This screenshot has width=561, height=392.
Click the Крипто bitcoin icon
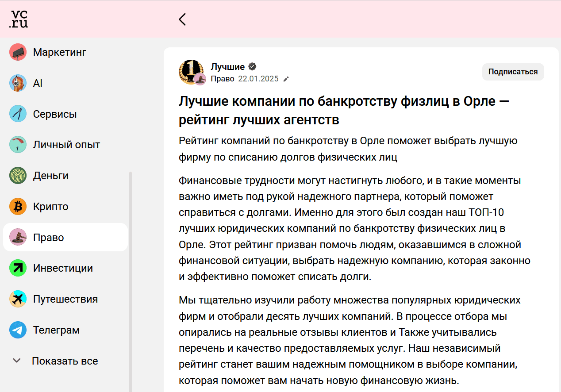tap(18, 207)
